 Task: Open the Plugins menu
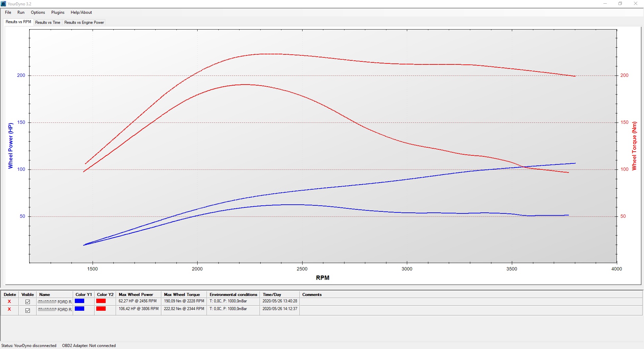coord(58,12)
